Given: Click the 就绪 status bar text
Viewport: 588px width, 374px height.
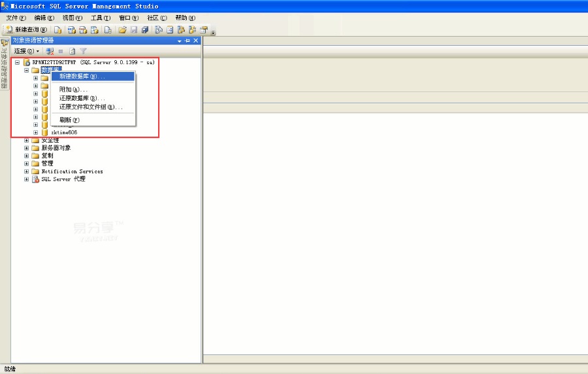Looking at the screenshot, I should point(10,369).
